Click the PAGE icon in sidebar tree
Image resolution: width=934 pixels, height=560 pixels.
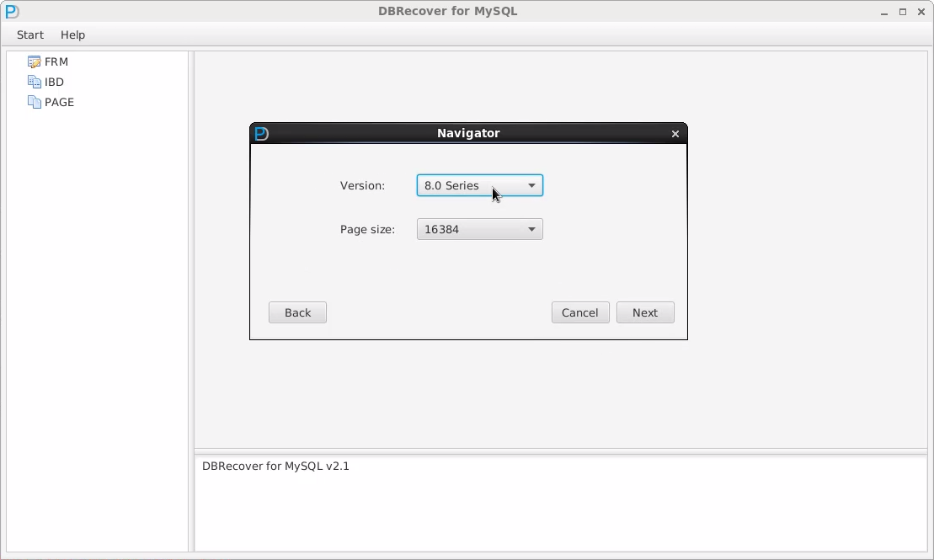34,102
